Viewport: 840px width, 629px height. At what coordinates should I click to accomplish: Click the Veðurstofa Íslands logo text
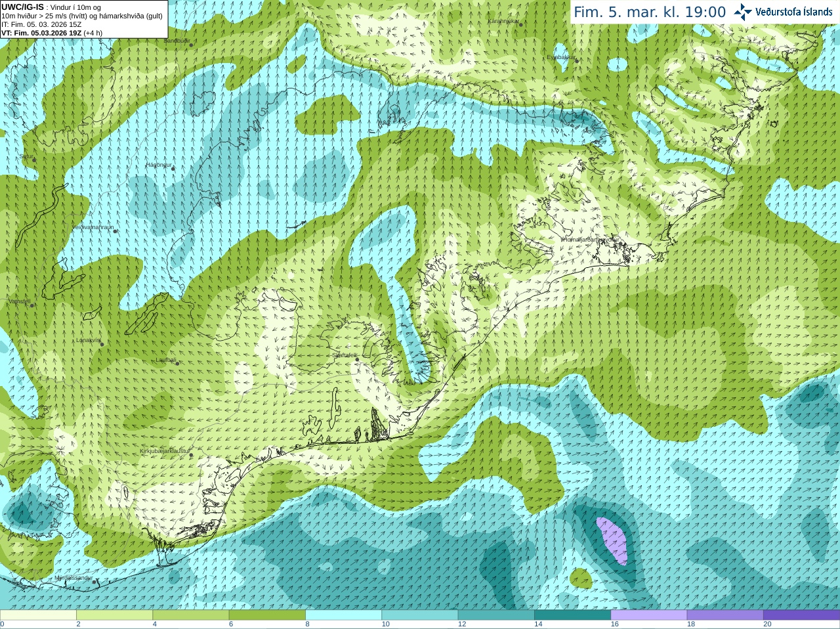(x=793, y=12)
